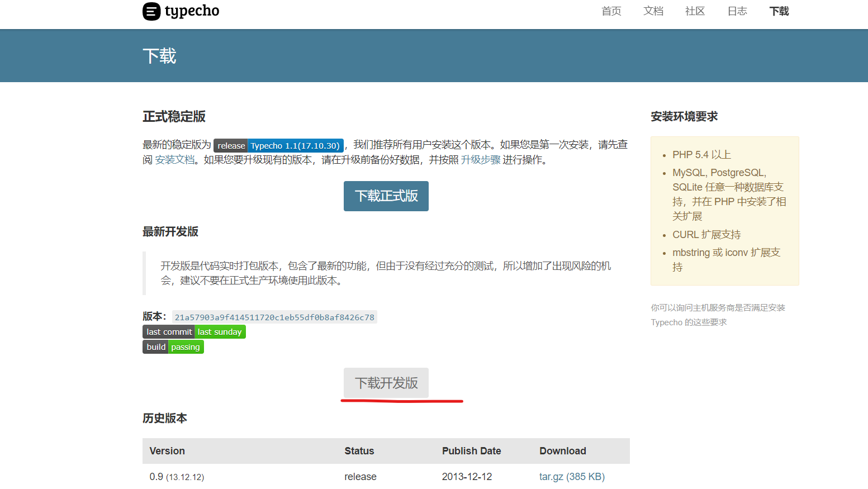This screenshot has height=489, width=868.
Task: Select the 0.9 (13.12.12) version cell
Action: click(177, 477)
